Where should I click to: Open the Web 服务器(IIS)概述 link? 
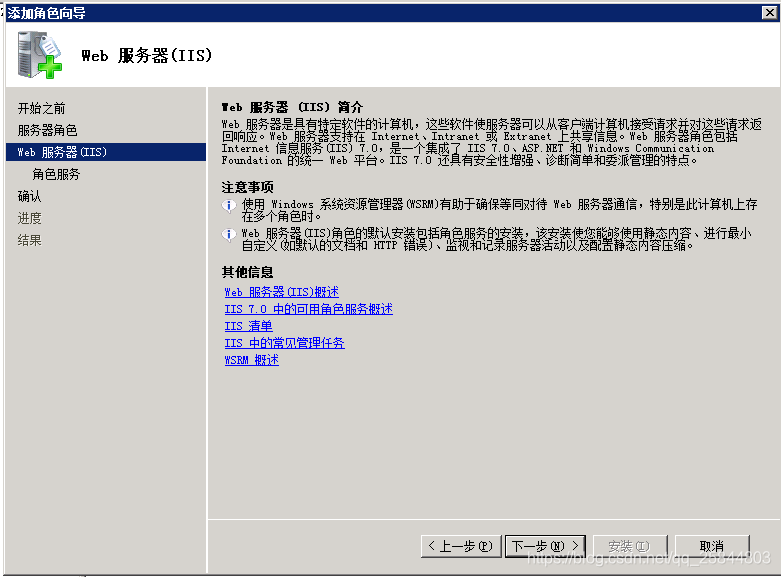click(281, 292)
